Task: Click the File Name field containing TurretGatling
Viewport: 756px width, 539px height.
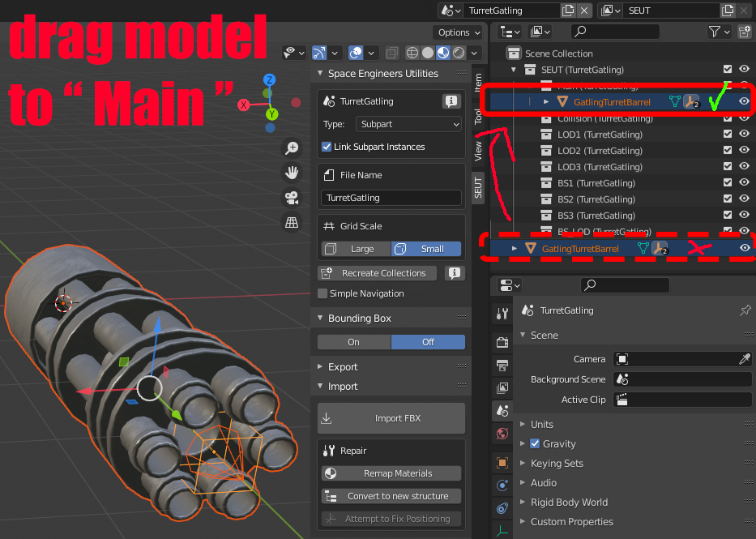Action: tap(391, 198)
